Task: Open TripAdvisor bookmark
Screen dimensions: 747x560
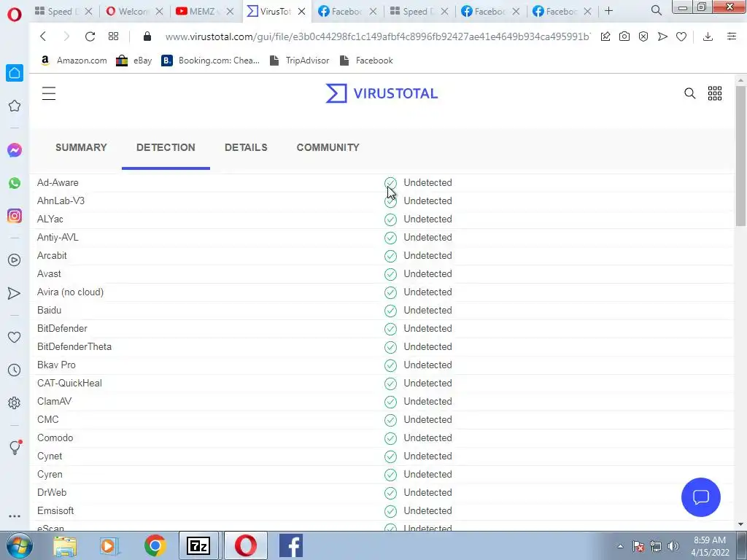Action: pyautogui.click(x=299, y=61)
